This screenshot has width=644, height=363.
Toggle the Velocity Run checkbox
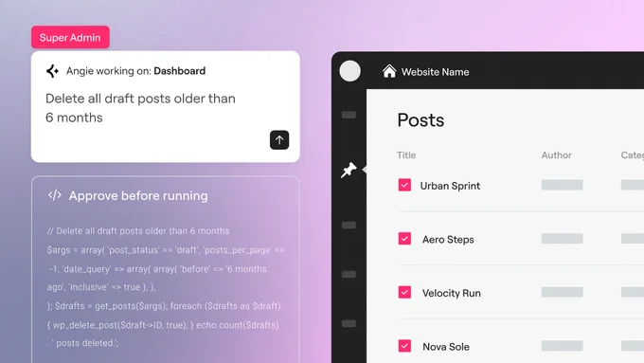(x=404, y=292)
